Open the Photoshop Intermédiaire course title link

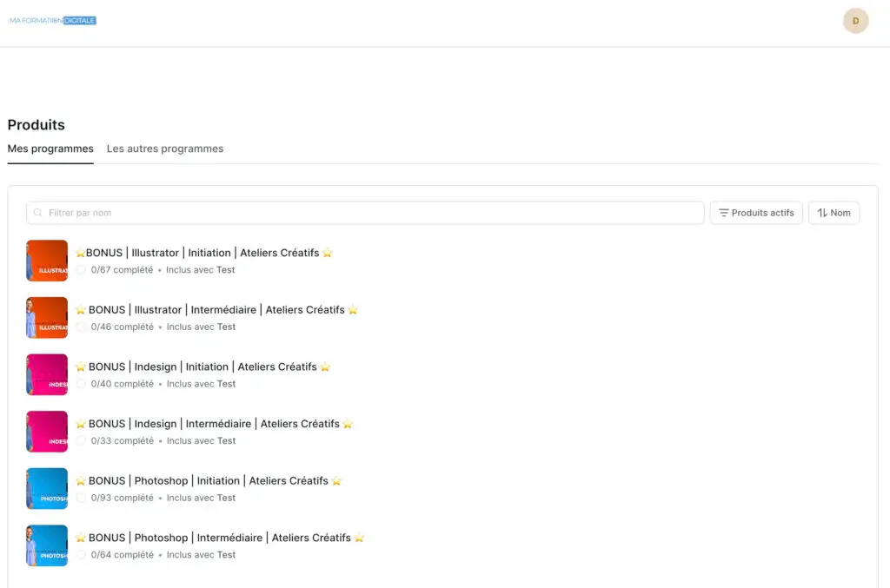219,538
